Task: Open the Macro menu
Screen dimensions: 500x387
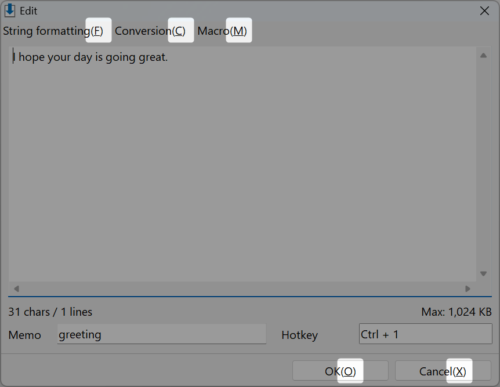Action: pos(222,31)
